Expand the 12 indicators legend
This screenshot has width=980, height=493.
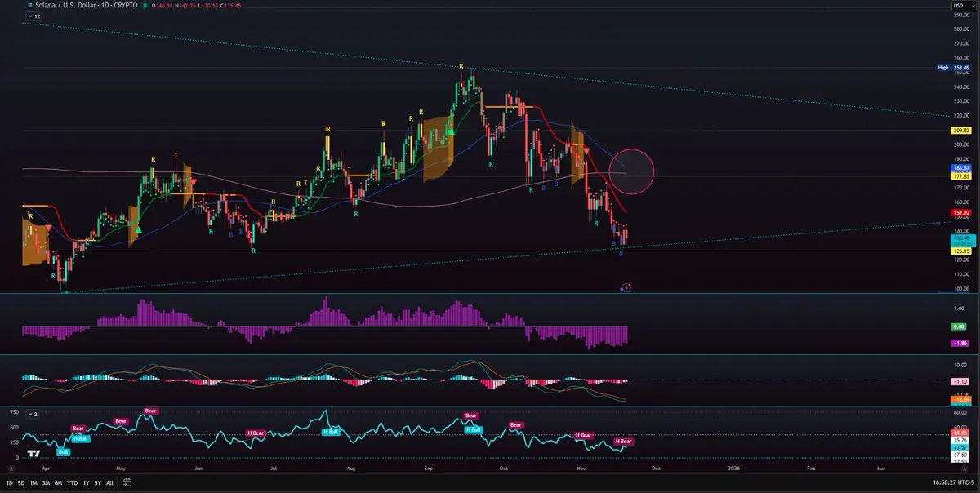pyautogui.click(x=33, y=16)
